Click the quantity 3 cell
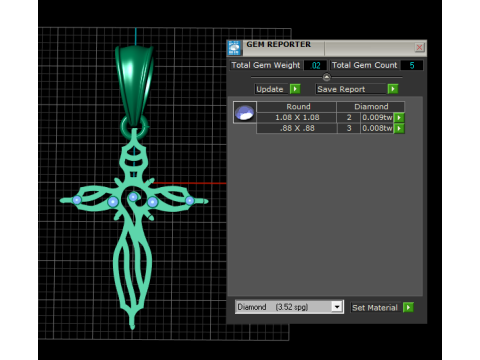This screenshot has width=480, height=360. 349,128
